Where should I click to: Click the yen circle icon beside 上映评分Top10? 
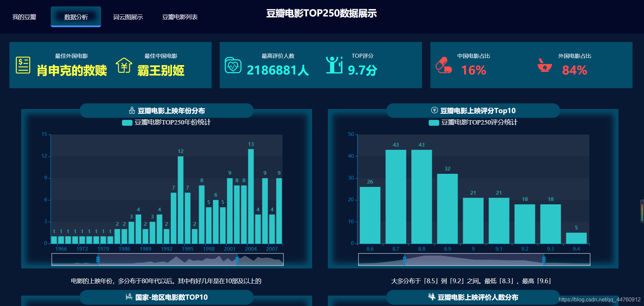(x=434, y=110)
